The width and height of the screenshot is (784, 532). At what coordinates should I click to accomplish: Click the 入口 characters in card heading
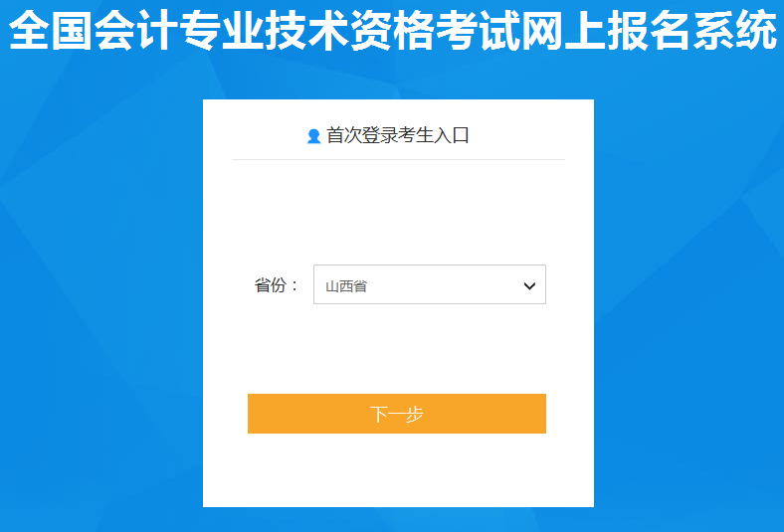pos(451,135)
